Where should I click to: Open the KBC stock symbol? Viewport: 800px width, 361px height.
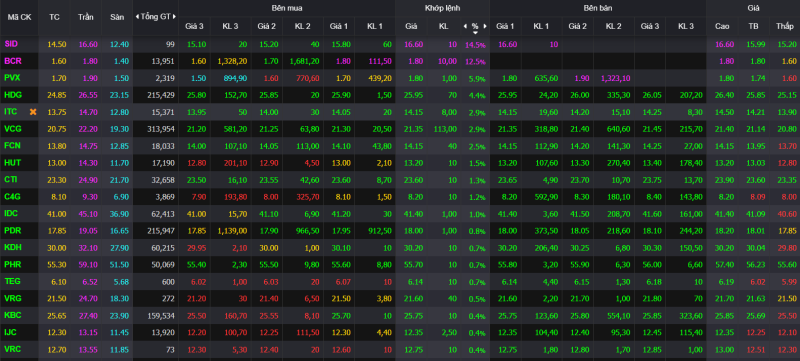13,315
